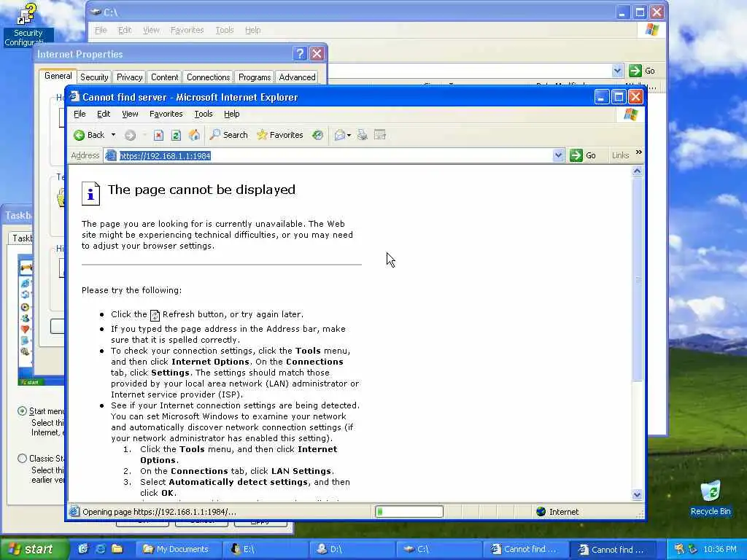747x560 pixels.
Task: Click the status bar page icon
Action: pyautogui.click(x=74, y=512)
